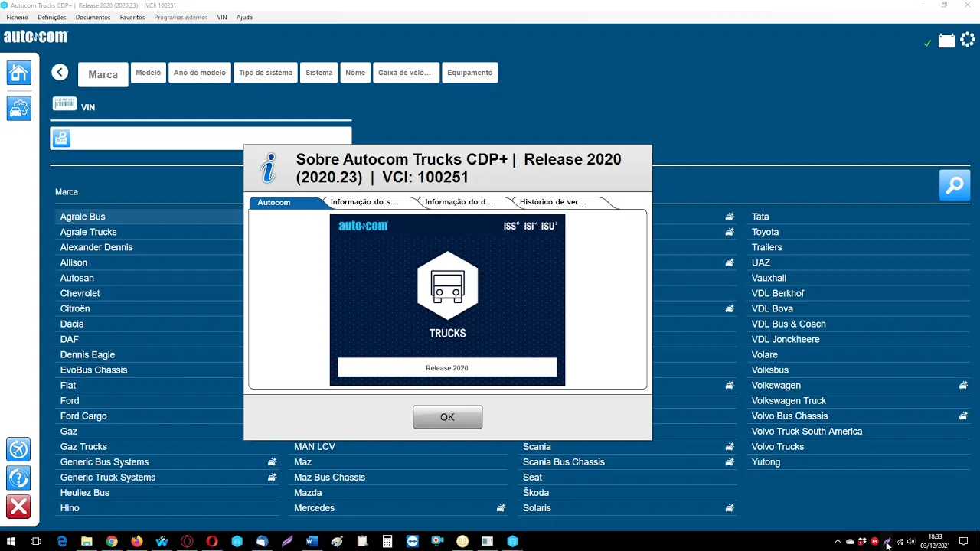Select Alexander Dennis brand

tap(96, 247)
